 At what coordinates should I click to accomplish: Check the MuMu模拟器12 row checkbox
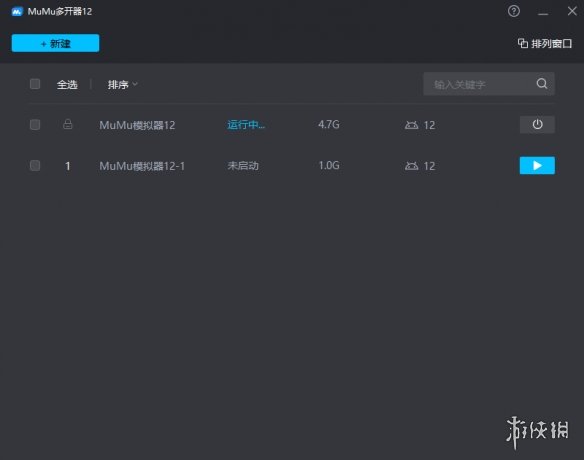click(35, 124)
